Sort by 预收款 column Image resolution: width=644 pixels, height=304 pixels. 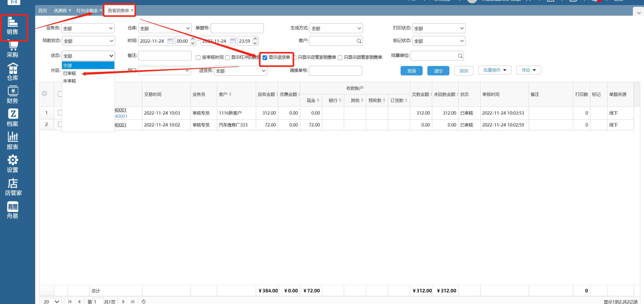point(384,100)
